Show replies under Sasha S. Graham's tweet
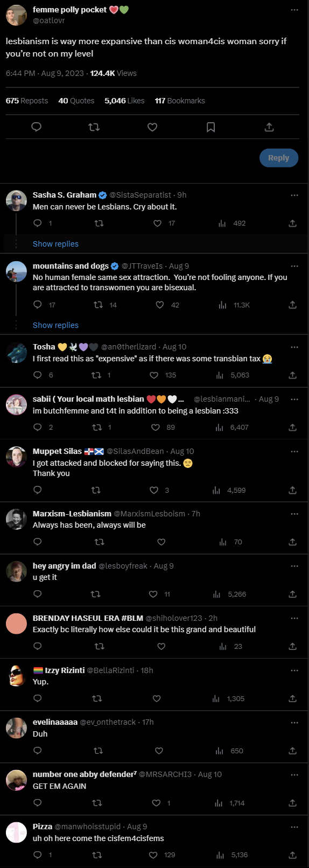Image resolution: width=309 pixels, height=868 pixels. point(55,244)
